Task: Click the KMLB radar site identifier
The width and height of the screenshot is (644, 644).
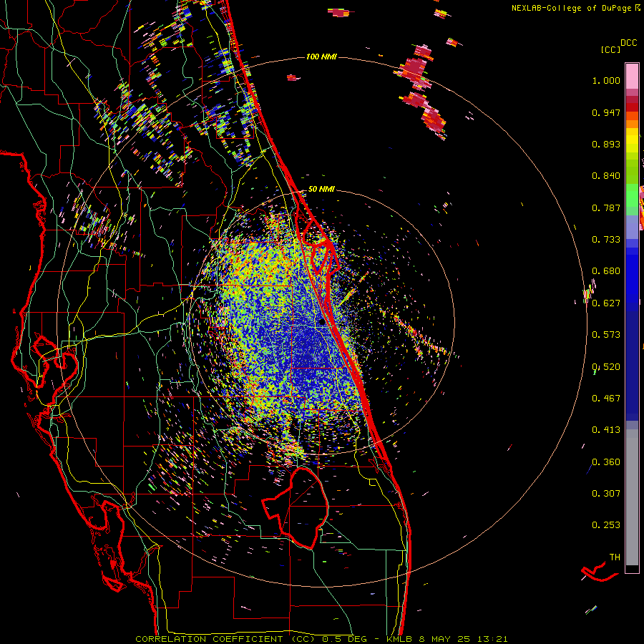Action: (x=399, y=639)
